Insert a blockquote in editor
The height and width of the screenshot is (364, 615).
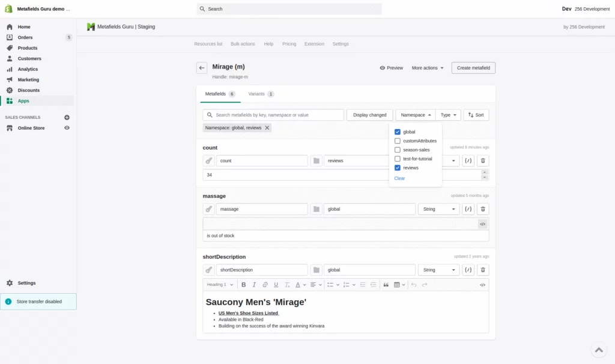386,285
